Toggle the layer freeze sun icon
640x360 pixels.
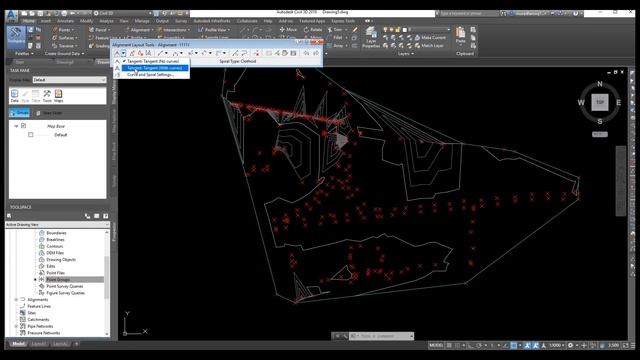(x=391, y=30)
